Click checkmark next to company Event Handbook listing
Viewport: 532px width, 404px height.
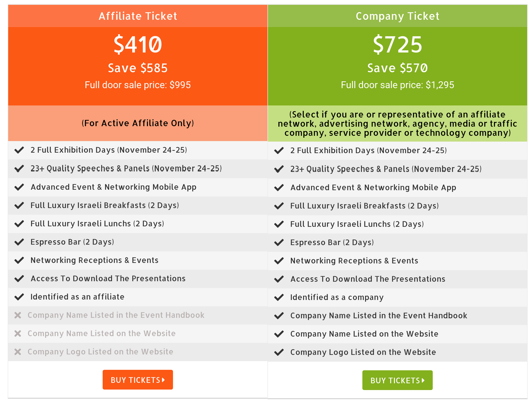coord(279,316)
